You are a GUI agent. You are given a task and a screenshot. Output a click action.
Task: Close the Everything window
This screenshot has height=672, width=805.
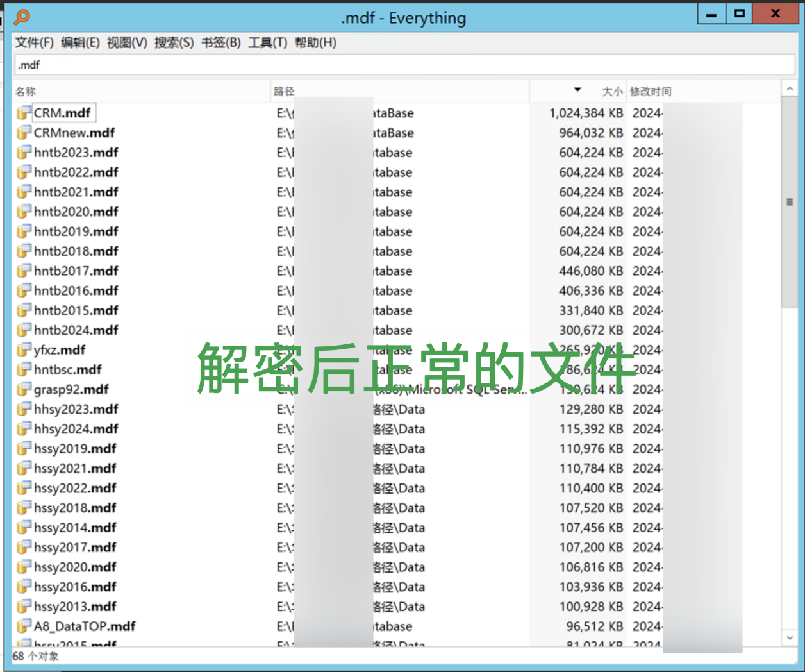(776, 13)
